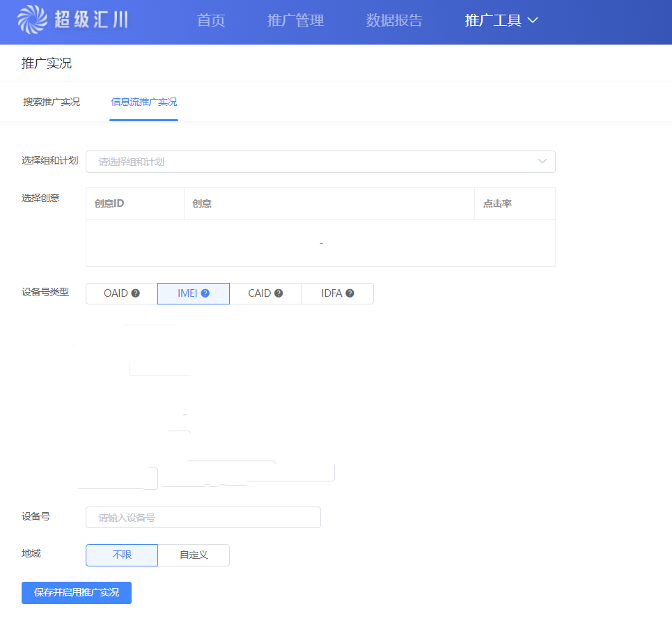Image resolution: width=672 pixels, height=618 pixels.
Task: Click the 选择组和计划 label
Action: 49,160
